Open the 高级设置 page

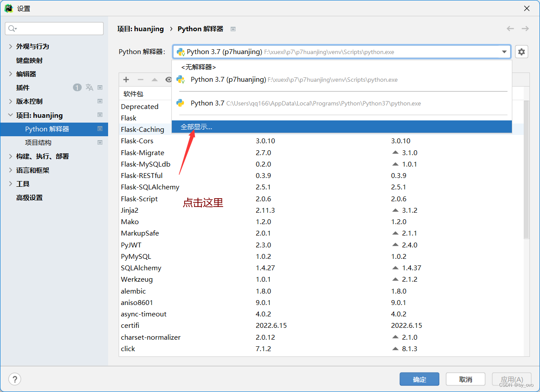[29, 198]
